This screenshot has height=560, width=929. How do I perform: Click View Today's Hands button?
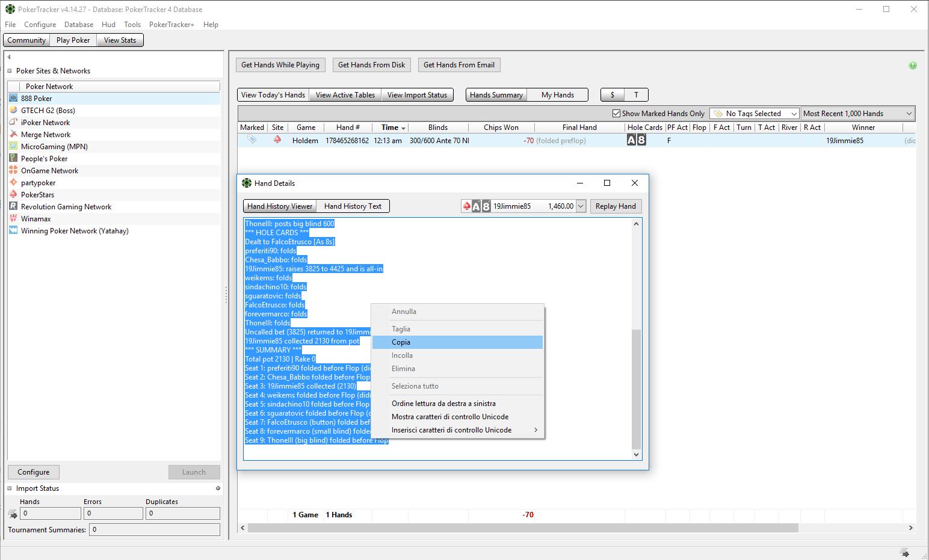point(273,95)
